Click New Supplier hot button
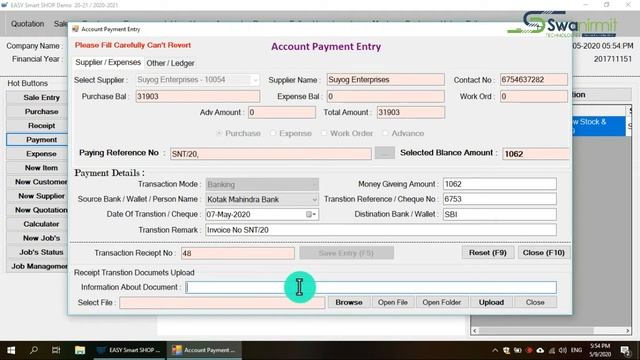 coord(37,196)
